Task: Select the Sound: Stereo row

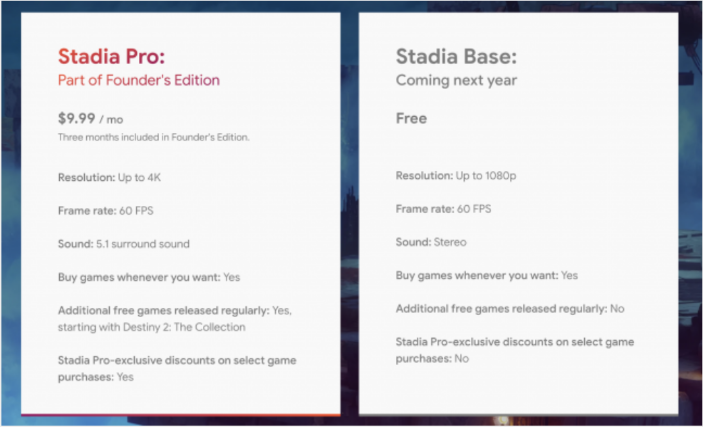Action: tap(431, 242)
